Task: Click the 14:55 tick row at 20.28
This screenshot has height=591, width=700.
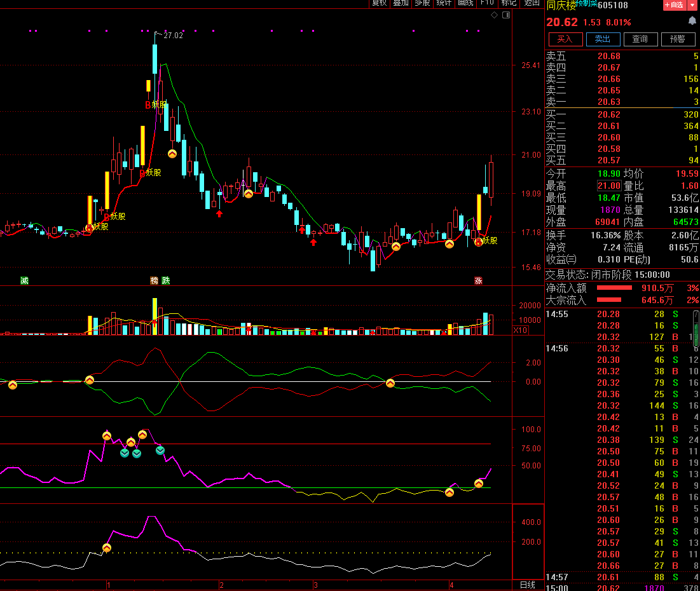Action: point(622,315)
